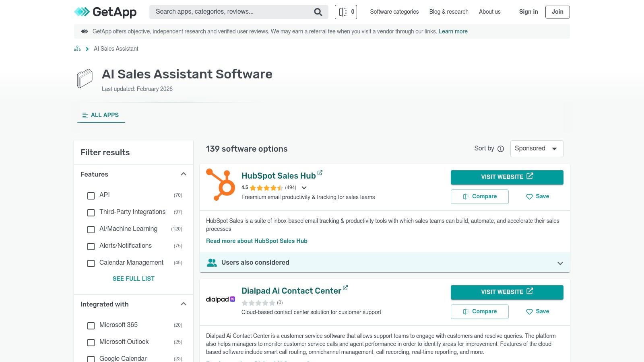This screenshot has height=362, width=644.
Task: Open HubSpot Sales Hub external link icon
Action: 320,173
